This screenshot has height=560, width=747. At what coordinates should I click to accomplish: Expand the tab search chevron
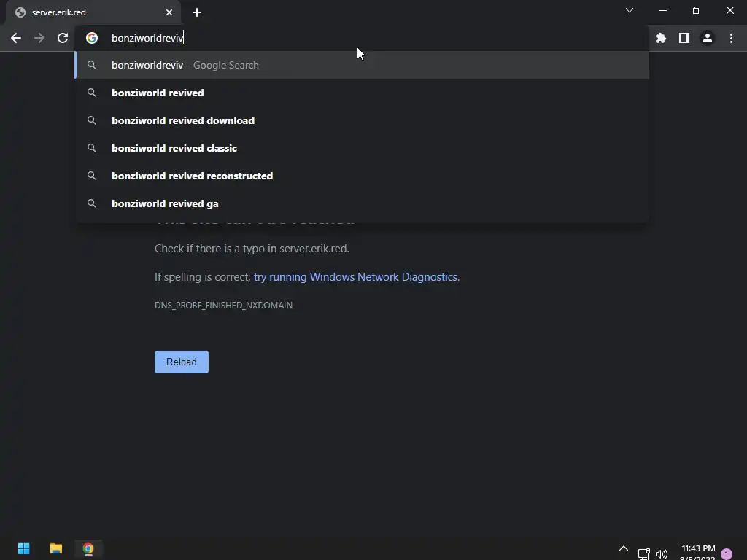point(630,10)
